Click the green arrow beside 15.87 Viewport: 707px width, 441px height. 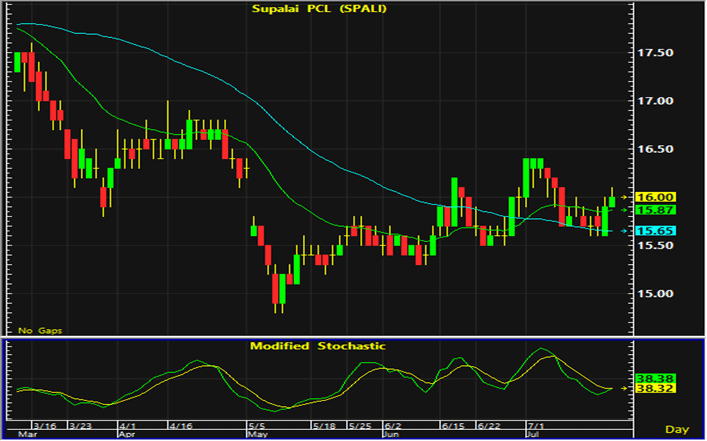624,210
